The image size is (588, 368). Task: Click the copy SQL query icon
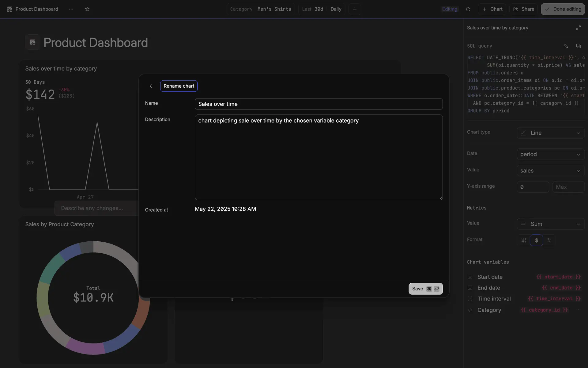tap(578, 46)
